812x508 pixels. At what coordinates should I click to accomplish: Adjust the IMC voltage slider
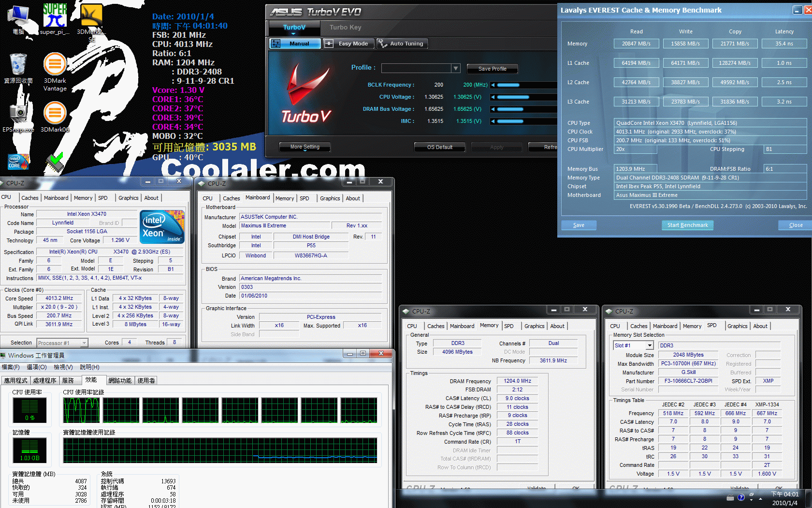click(x=527, y=121)
